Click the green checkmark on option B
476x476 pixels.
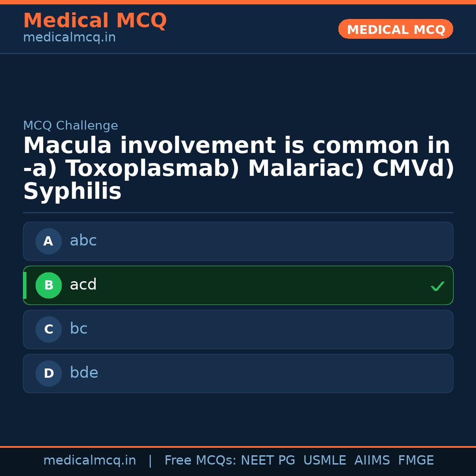tap(438, 286)
